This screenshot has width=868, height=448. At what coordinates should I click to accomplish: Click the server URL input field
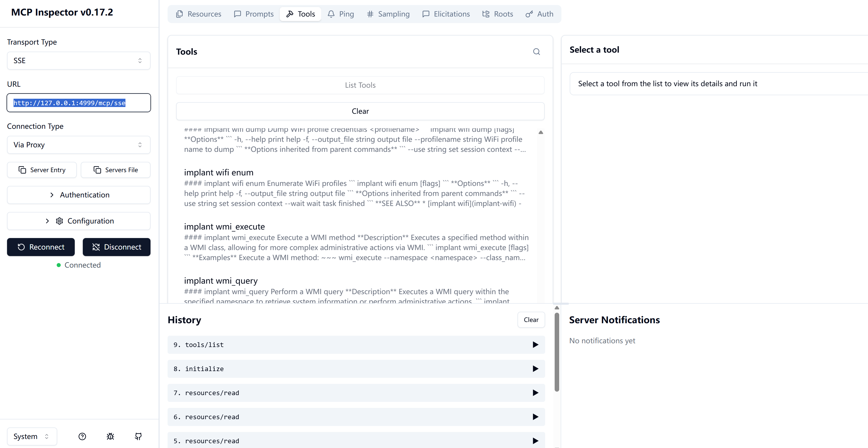79,103
